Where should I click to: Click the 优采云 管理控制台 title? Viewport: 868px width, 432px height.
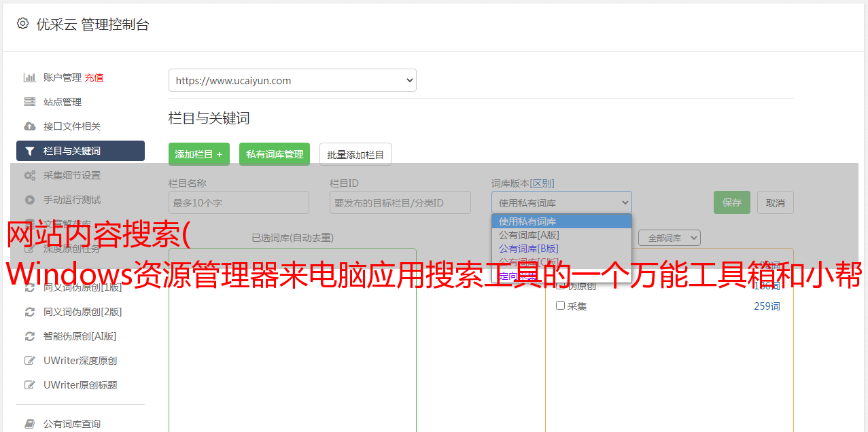(x=92, y=24)
